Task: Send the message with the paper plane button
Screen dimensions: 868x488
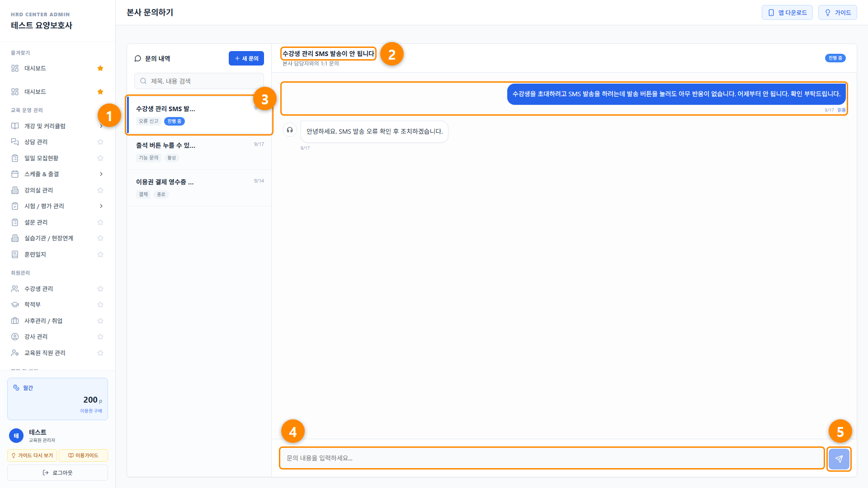Action: (x=839, y=459)
